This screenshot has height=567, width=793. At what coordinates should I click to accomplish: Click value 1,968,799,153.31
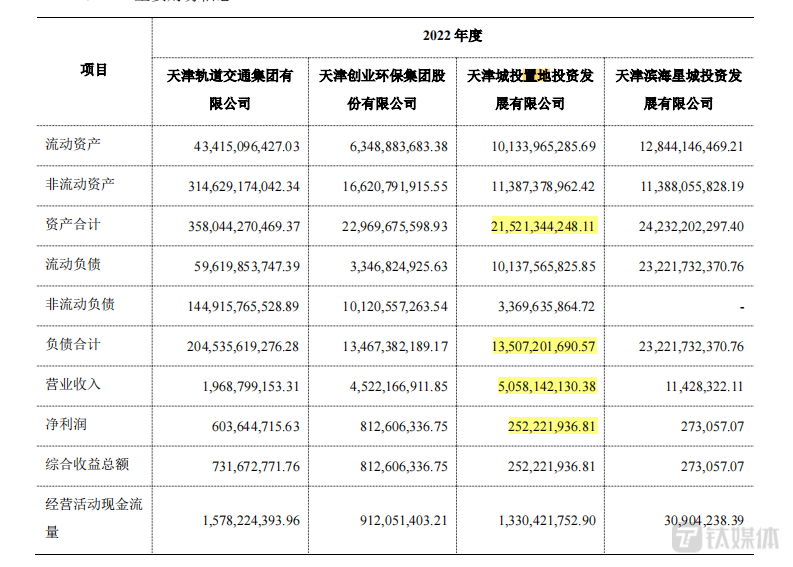click(x=251, y=386)
